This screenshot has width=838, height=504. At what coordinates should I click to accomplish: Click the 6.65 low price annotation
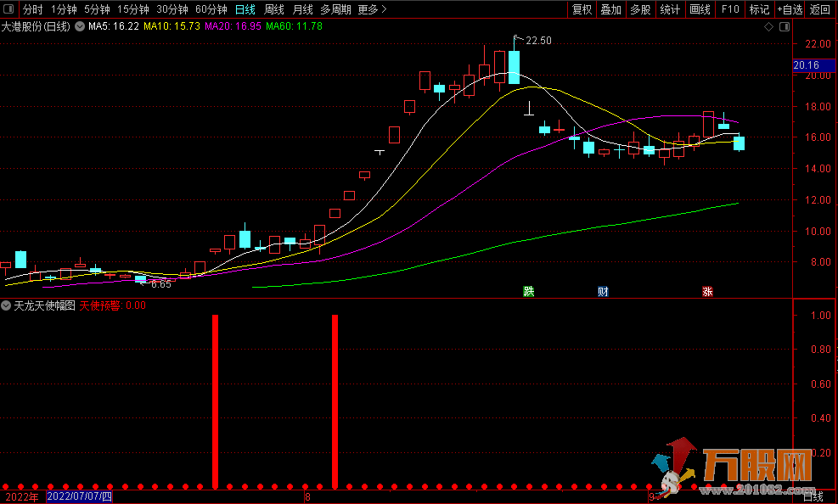click(160, 284)
